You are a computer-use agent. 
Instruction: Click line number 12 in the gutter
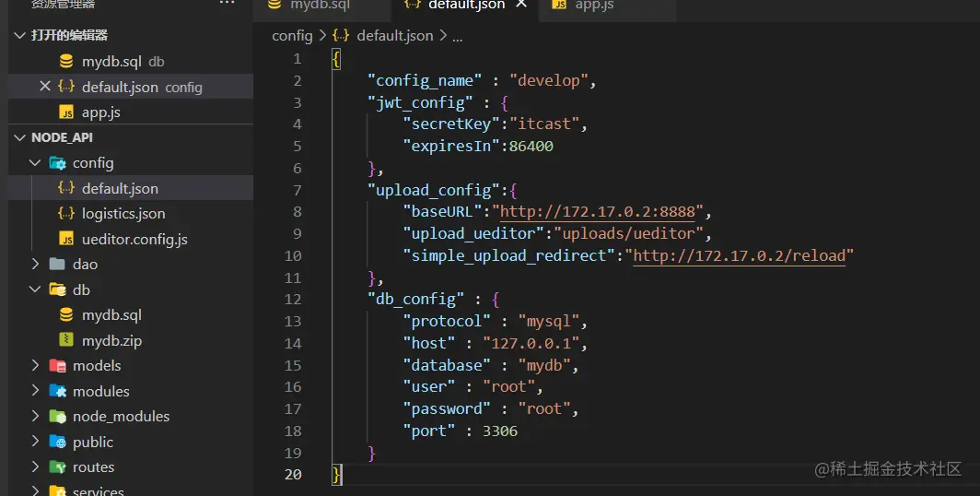coord(293,299)
